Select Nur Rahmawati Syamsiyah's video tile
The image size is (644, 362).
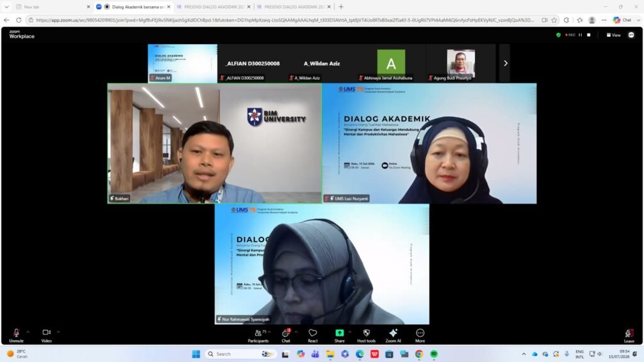[322, 264]
